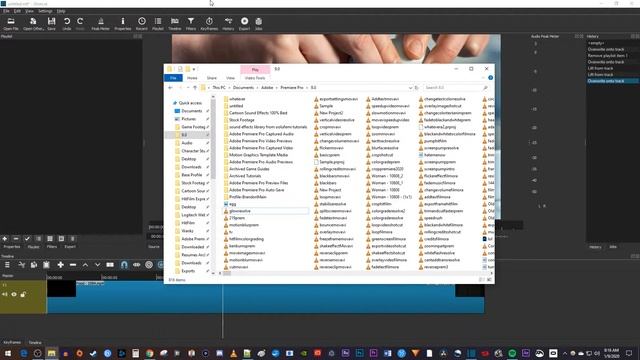Viewport: 640px width, 360px height.
Task: Toggle the Peak Meter toolbar button
Action: pos(100,24)
